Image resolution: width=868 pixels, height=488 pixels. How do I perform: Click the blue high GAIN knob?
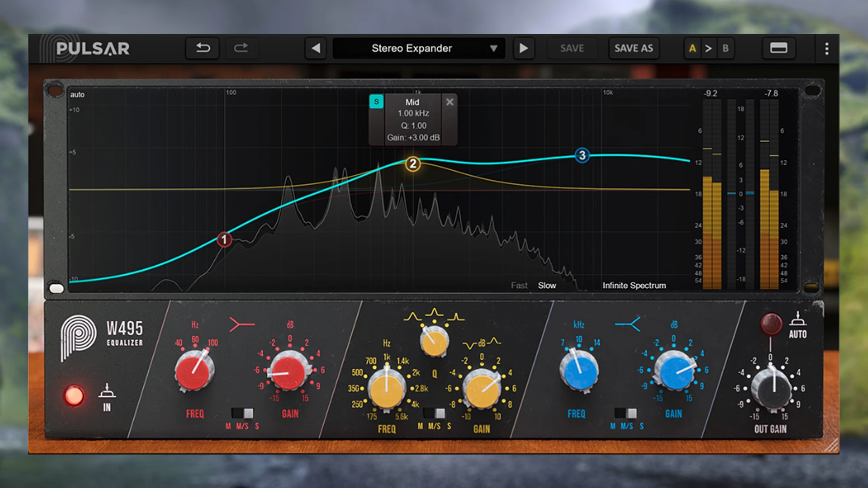(x=675, y=371)
